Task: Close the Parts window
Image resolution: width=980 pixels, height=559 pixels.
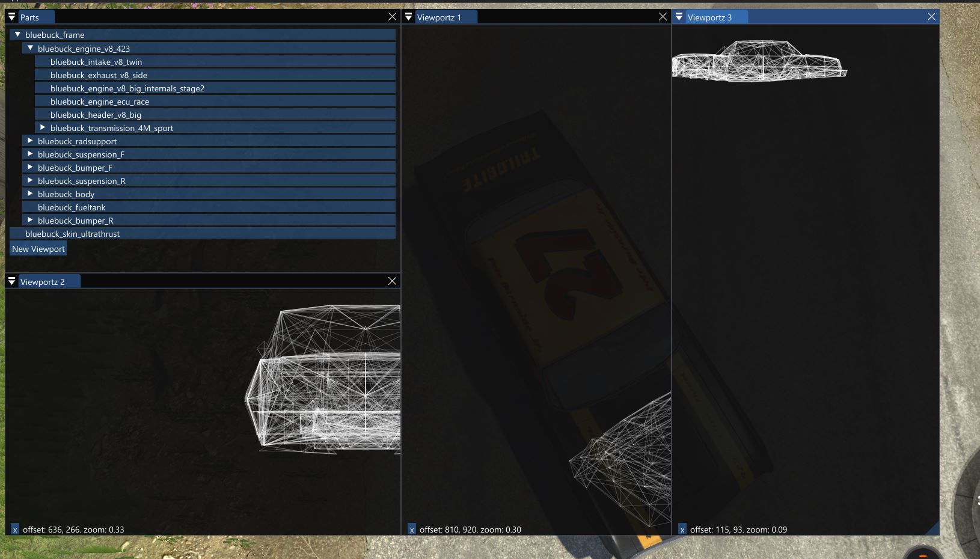Action: pyautogui.click(x=393, y=17)
